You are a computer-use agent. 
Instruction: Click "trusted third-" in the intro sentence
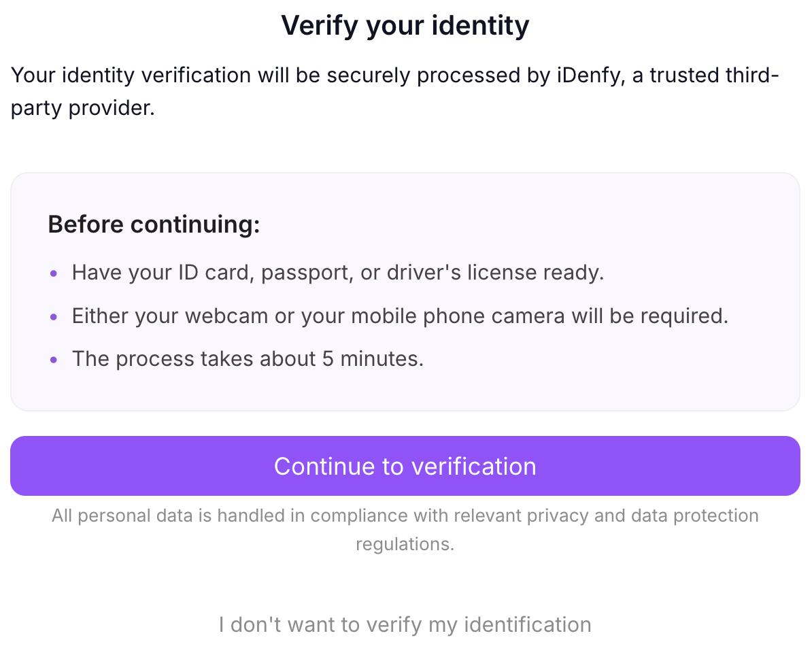pos(713,75)
